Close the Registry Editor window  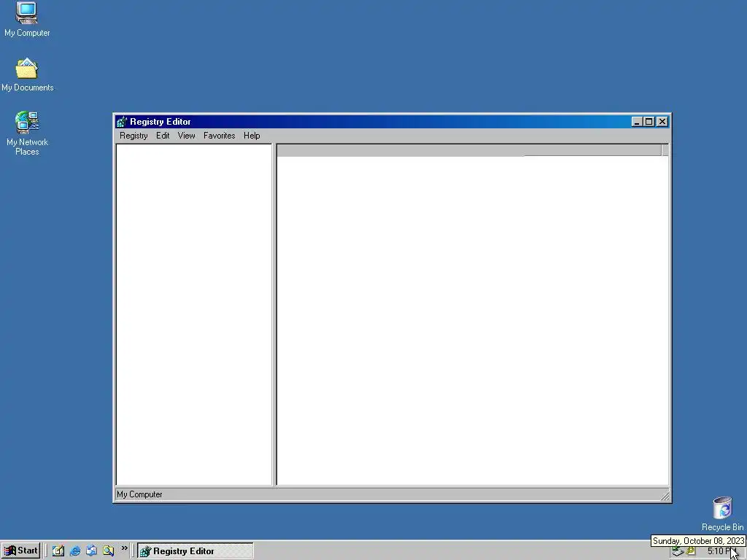pos(662,122)
